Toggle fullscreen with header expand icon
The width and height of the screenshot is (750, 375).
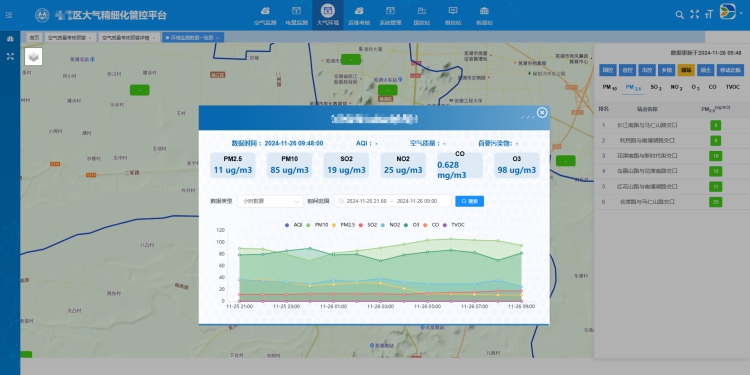(x=694, y=14)
